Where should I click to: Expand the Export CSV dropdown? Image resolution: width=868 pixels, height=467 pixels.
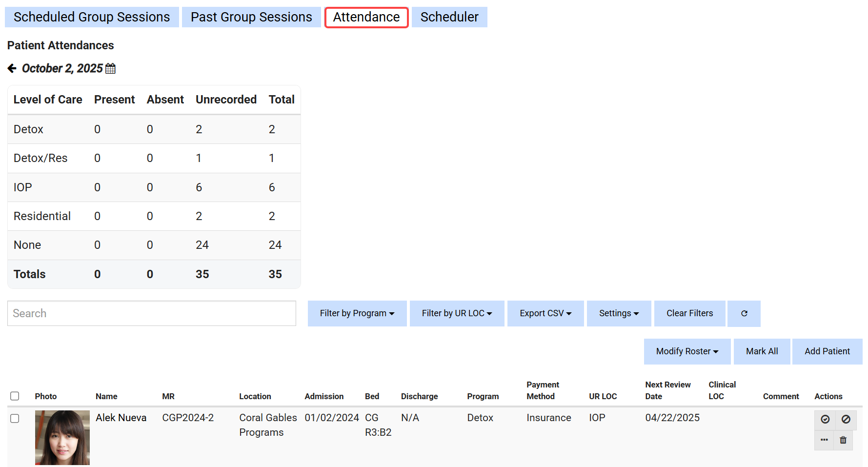(545, 313)
